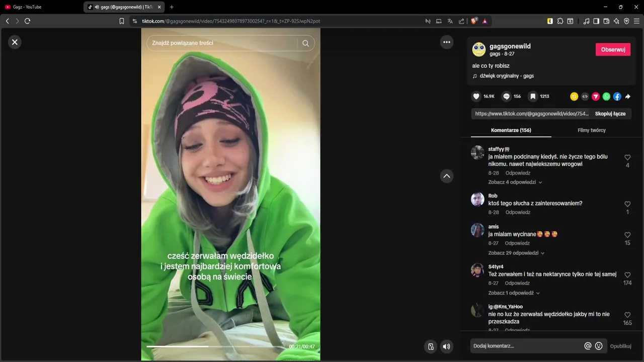Open gagsgonewild profile name
Image resolution: width=644 pixels, height=362 pixels.
(510, 46)
